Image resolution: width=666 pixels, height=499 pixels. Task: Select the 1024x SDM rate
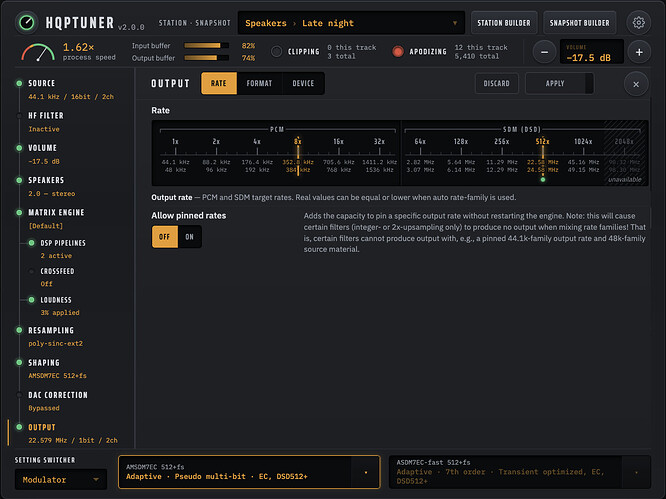coord(583,155)
